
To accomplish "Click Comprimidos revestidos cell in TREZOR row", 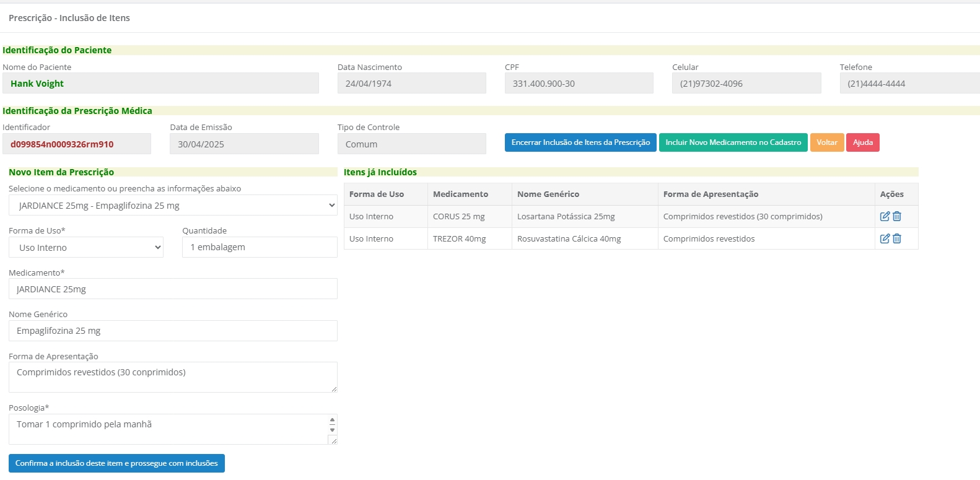I will pos(766,238).
